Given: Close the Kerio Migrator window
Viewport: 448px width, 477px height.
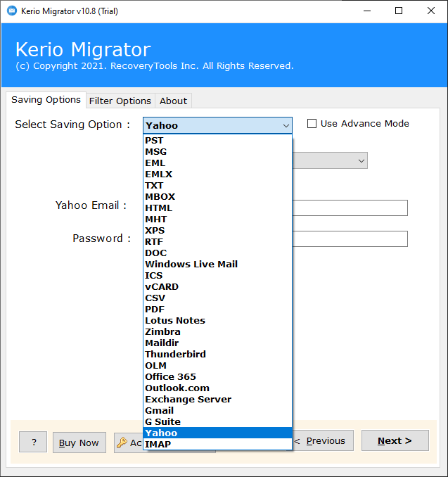Looking at the screenshot, I should (431, 11).
